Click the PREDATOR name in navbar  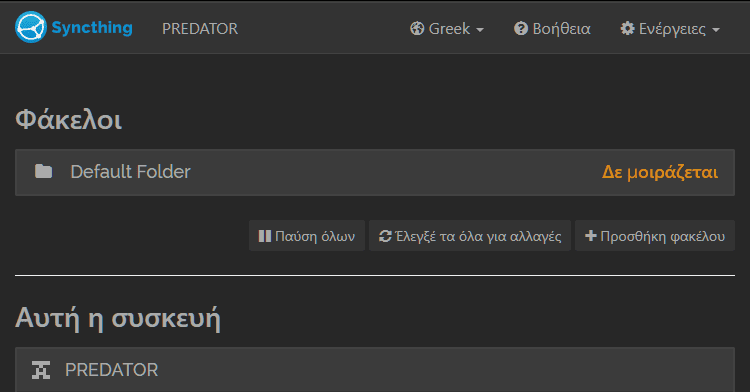200,29
